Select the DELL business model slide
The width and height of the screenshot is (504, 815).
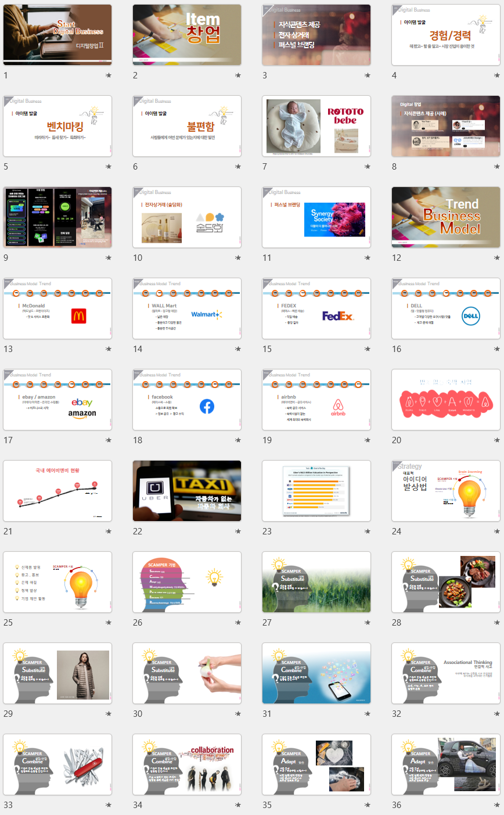point(446,308)
